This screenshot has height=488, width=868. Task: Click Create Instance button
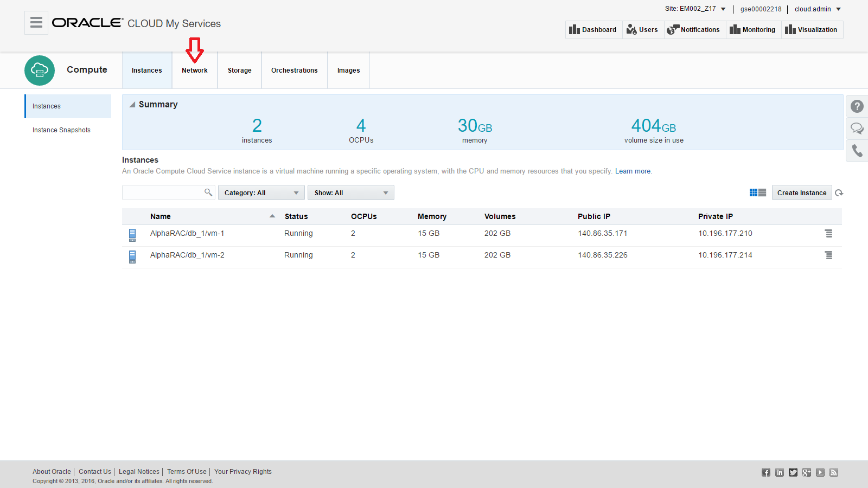click(x=802, y=192)
